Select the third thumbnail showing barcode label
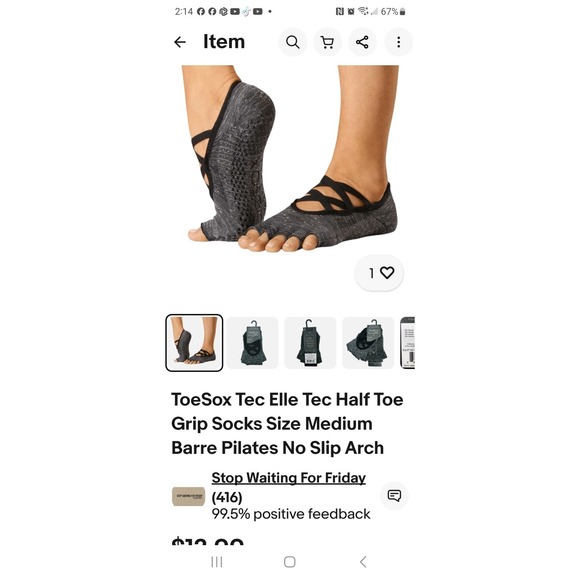 pyautogui.click(x=310, y=343)
